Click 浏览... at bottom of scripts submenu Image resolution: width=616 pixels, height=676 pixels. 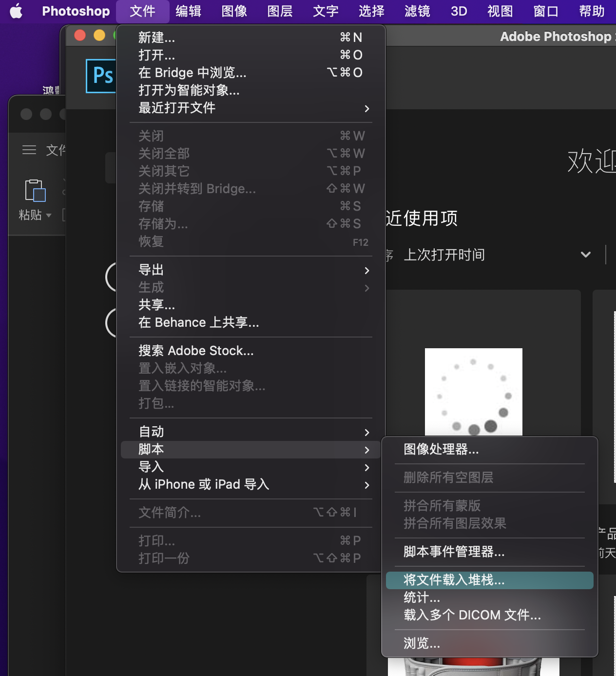(422, 643)
